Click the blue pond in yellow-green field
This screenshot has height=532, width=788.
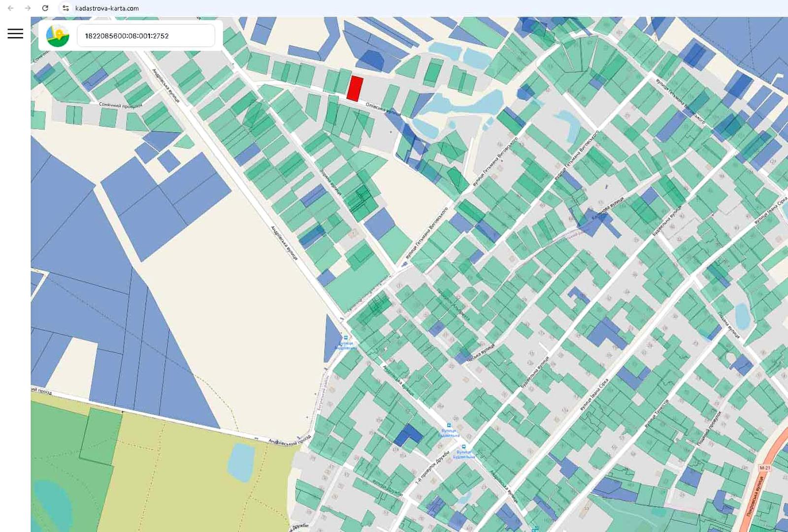point(240,462)
